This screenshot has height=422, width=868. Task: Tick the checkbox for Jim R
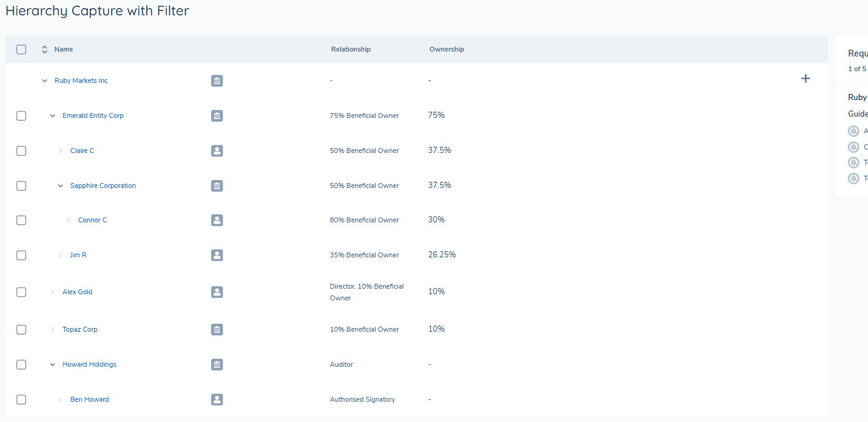coord(21,255)
